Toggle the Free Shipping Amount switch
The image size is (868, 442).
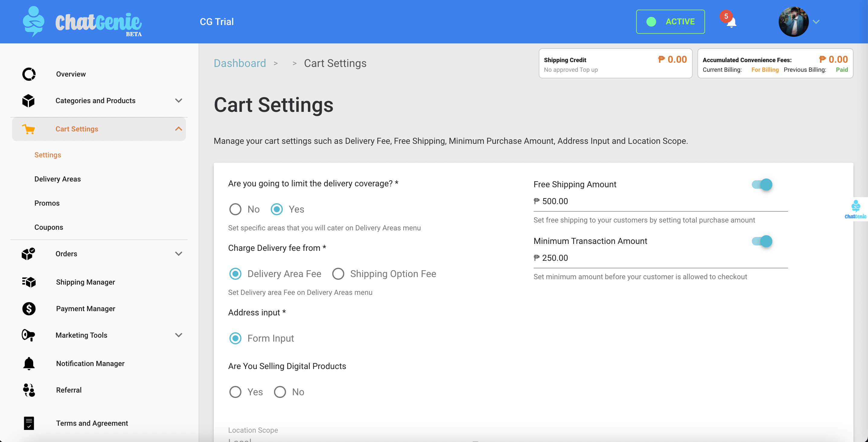click(x=762, y=185)
